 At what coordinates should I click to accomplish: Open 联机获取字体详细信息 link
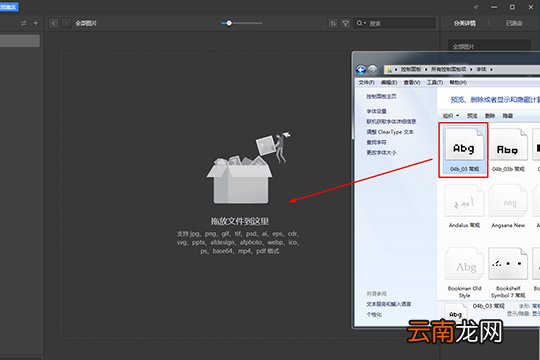point(391,122)
